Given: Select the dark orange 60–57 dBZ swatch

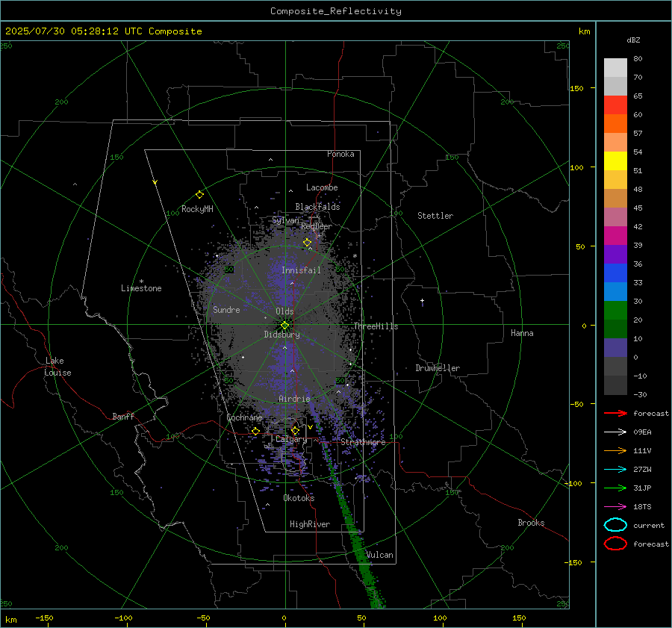Looking at the screenshot, I should pos(615,124).
